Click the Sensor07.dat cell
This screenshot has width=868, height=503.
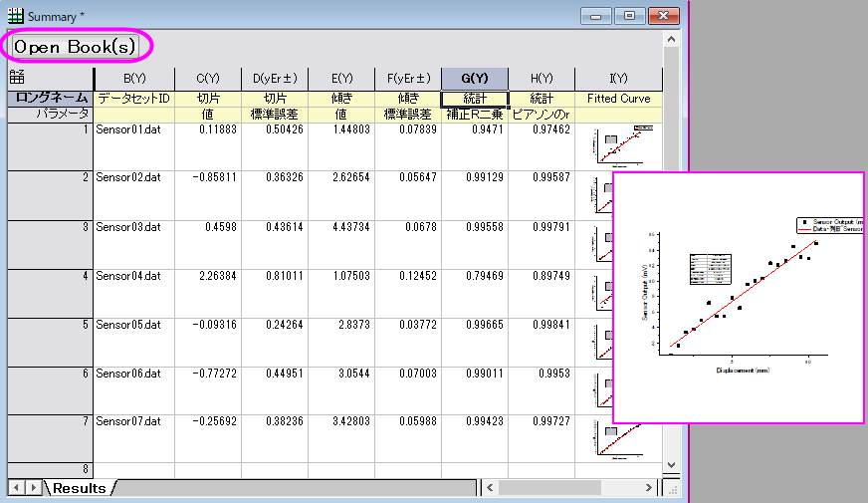134,438
